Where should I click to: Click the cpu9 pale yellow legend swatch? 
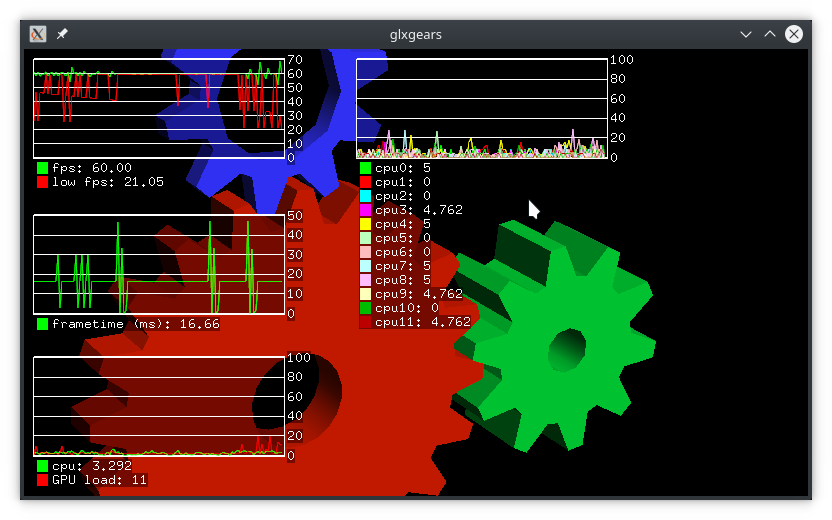[366, 294]
